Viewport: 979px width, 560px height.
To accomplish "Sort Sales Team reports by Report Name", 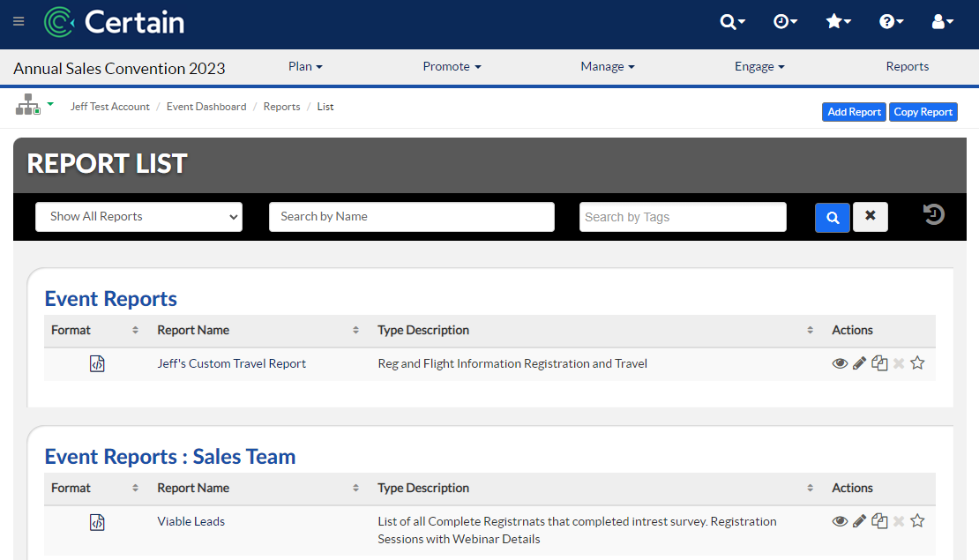I will click(x=355, y=489).
